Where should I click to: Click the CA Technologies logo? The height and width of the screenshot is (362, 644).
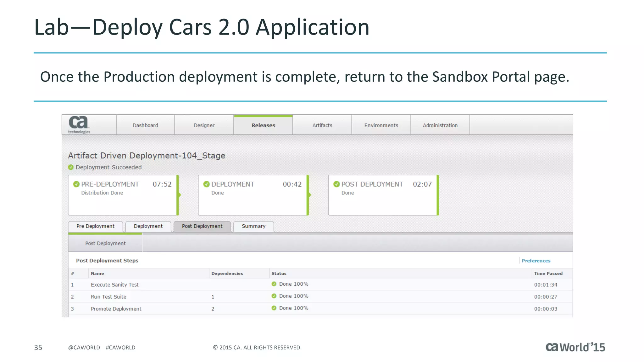[x=79, y=125]
